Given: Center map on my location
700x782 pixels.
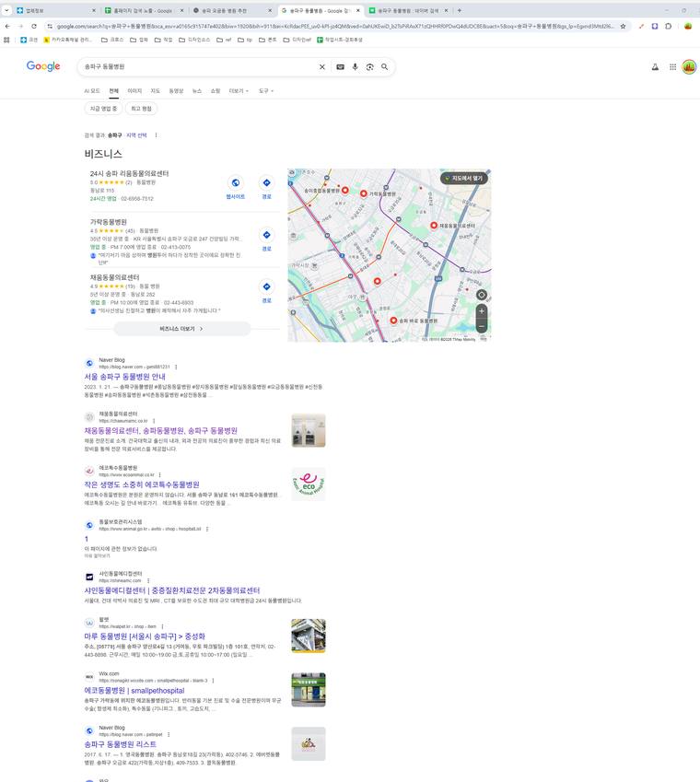Looking at the screenshot, I should [x=481, y=295].
